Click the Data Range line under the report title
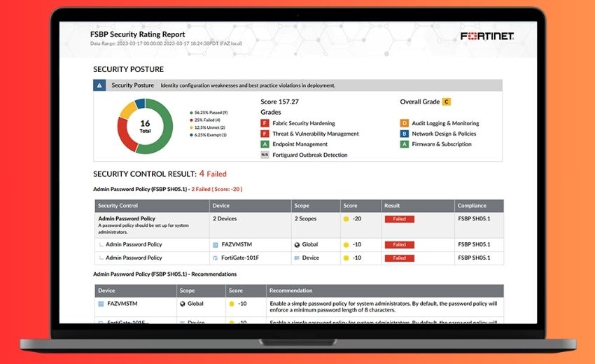This screenshot has width=595, height=364. pyautogui.click(x=166, y=43)
